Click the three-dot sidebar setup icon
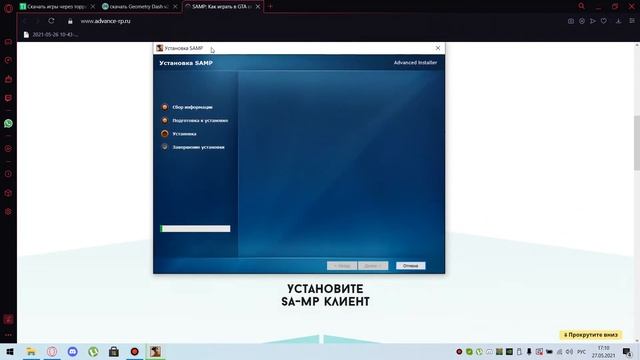 click(x=8, y=335)
